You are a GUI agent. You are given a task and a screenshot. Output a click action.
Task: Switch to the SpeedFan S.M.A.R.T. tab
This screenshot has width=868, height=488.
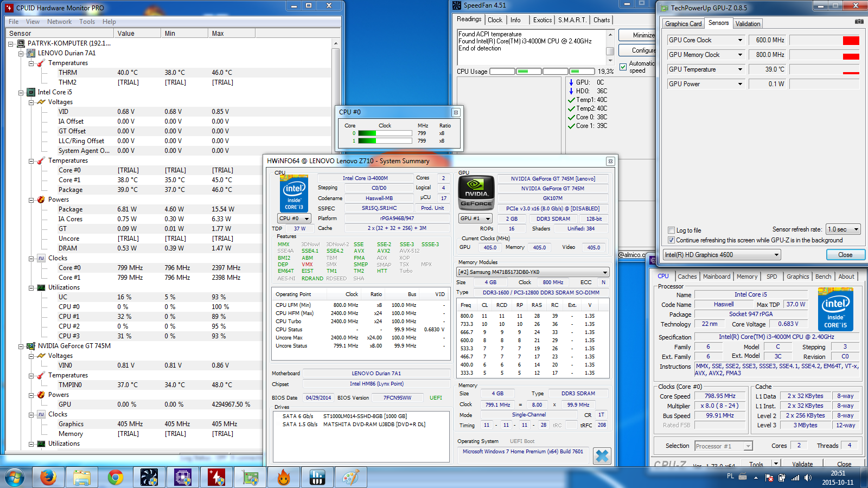572,20
